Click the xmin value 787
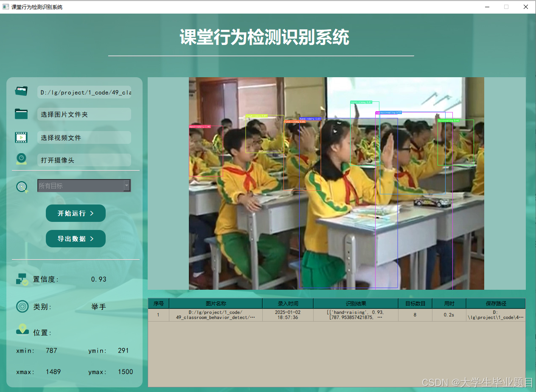 [x=51, y=350]
